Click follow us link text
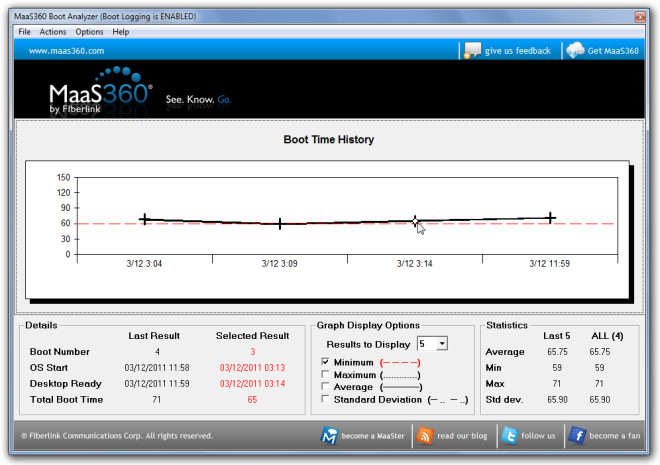 pyautogui.click(x=538, y=436)
